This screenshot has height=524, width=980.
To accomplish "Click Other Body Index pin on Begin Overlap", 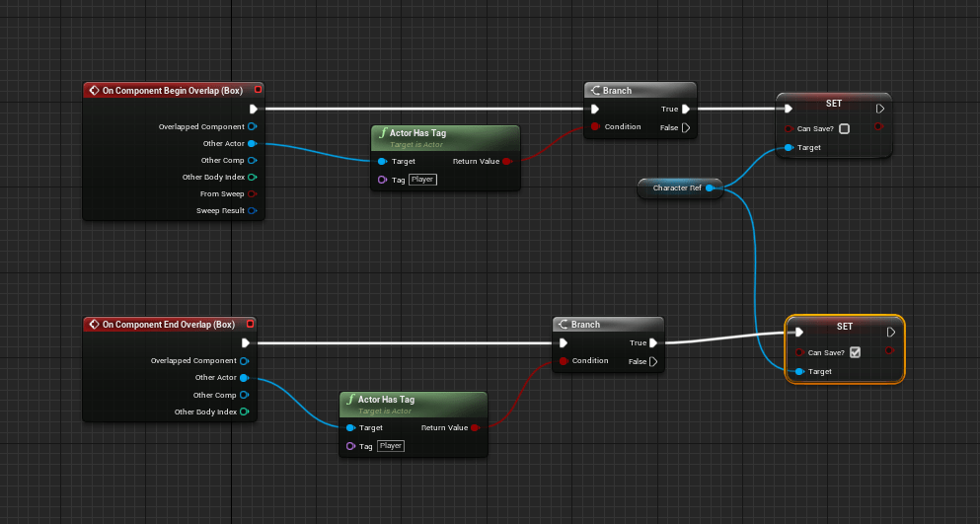I will 253,177.
